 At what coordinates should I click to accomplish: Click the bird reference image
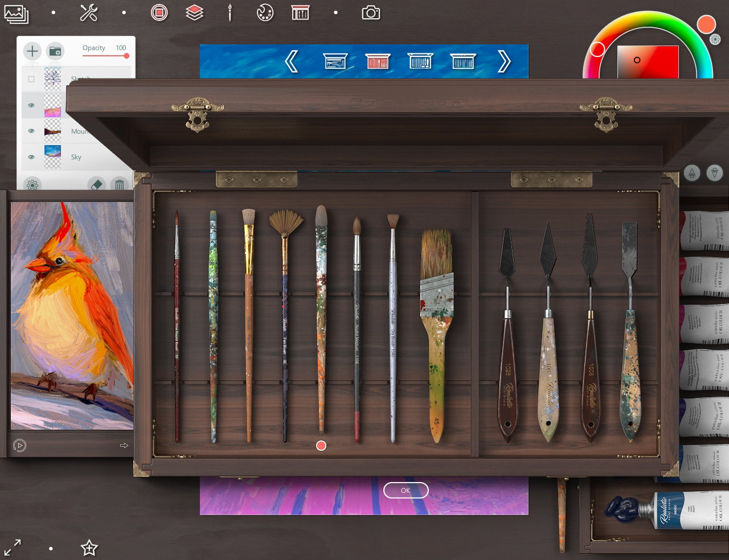72,316
